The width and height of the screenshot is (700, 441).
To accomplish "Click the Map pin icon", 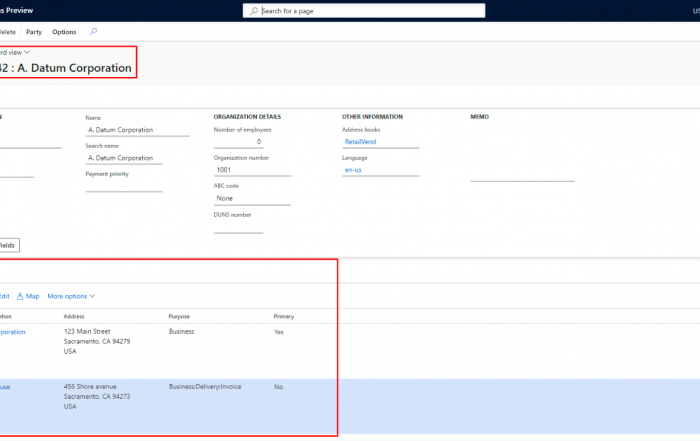I will click(x=20, y=296).
